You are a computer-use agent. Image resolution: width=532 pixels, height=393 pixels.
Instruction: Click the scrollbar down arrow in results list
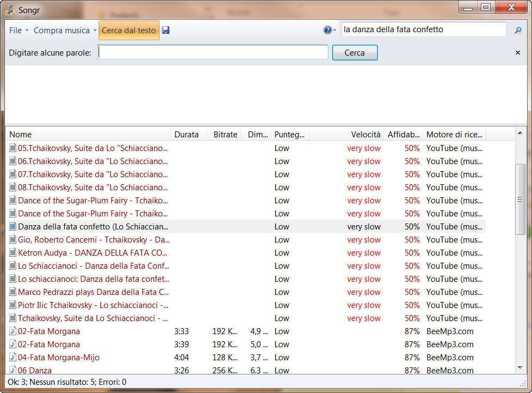click(520, 368)
